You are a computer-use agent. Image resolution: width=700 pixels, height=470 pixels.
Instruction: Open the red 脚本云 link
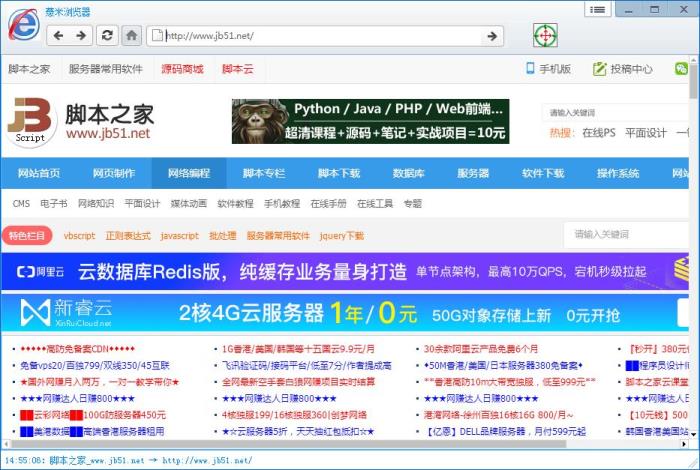[238, 69]
